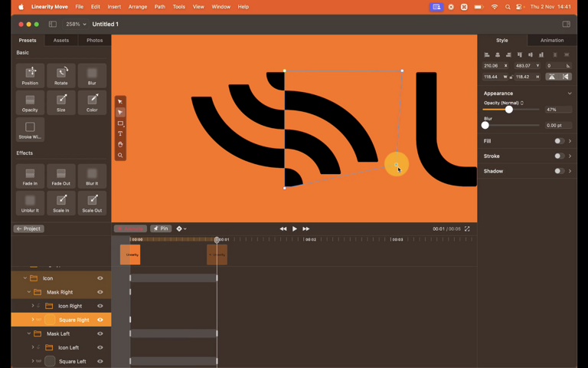The width and height of the screenshot is (588, 368).
Task: Open Shadow settings chevron
Action: click(x=570, y=171)
